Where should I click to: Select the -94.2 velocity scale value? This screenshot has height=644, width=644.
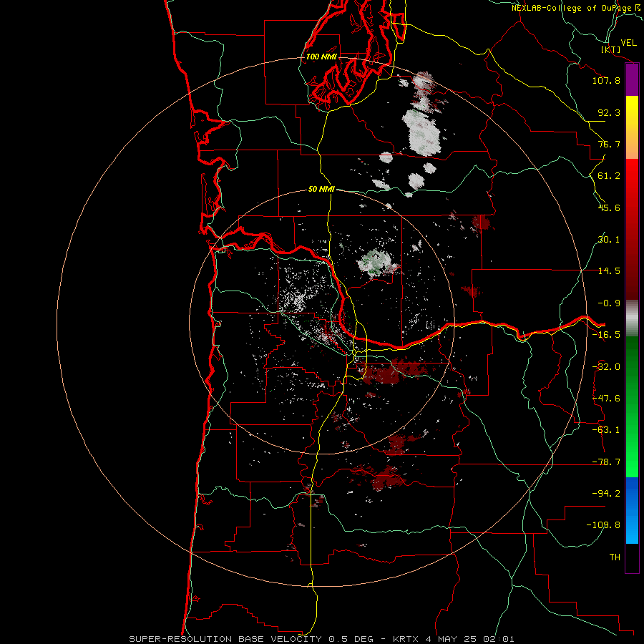[606, 493]
